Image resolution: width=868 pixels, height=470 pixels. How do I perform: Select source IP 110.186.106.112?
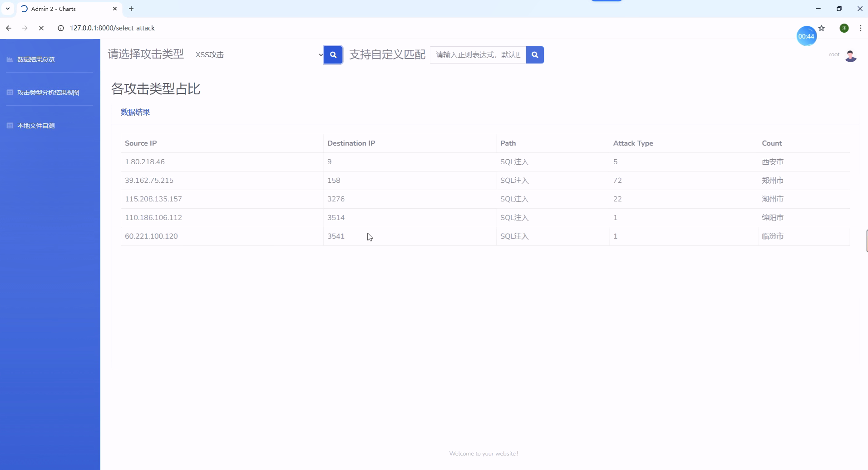pos(153,218)
